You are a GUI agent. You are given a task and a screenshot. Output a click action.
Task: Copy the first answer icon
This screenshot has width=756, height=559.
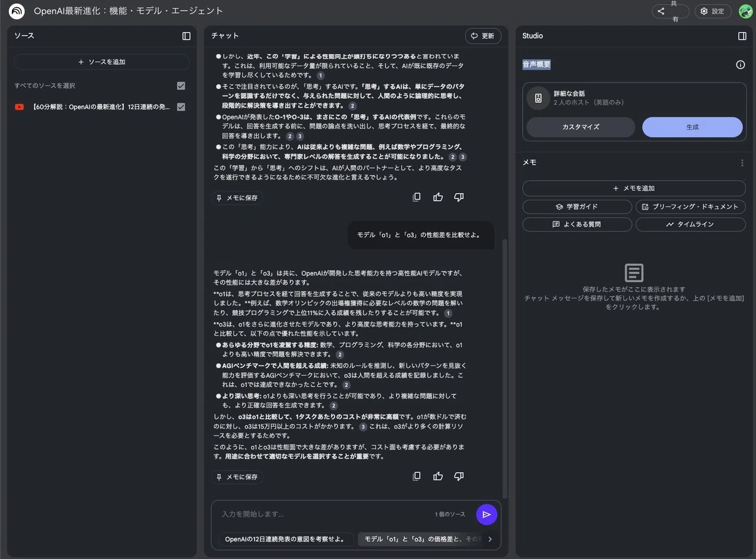[416, 197]
